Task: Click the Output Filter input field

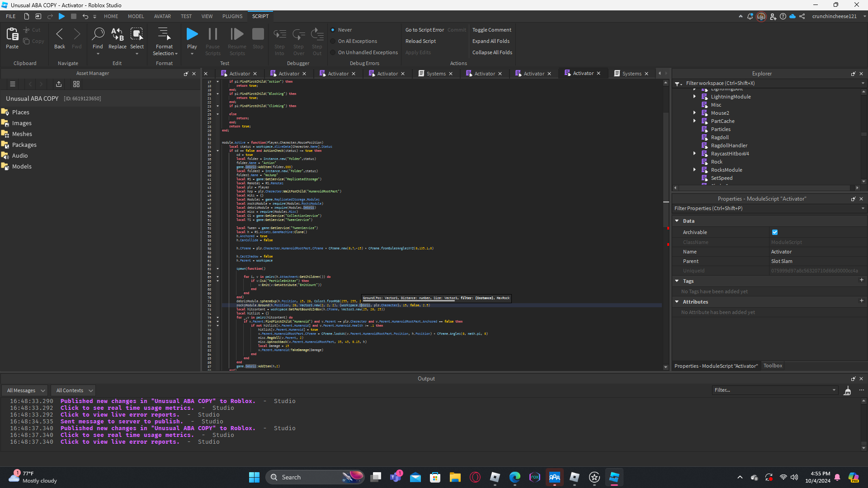Action: click(775, 390)
